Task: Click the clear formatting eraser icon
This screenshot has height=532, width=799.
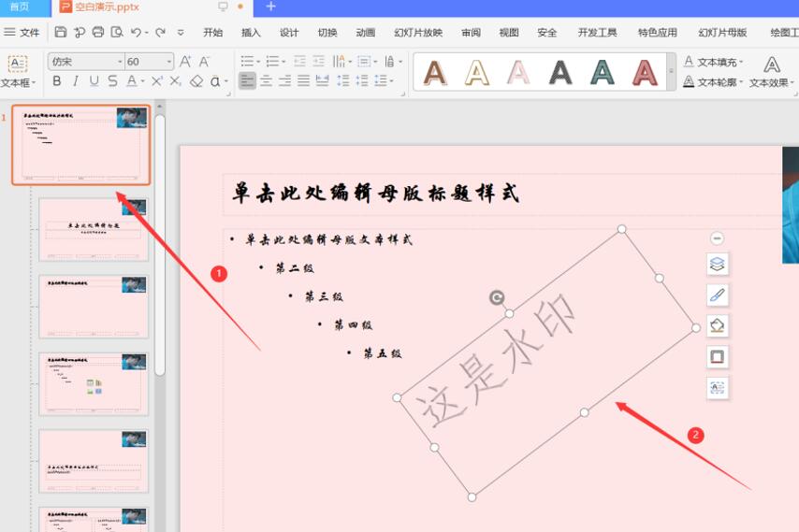Action: pos(196,81)
